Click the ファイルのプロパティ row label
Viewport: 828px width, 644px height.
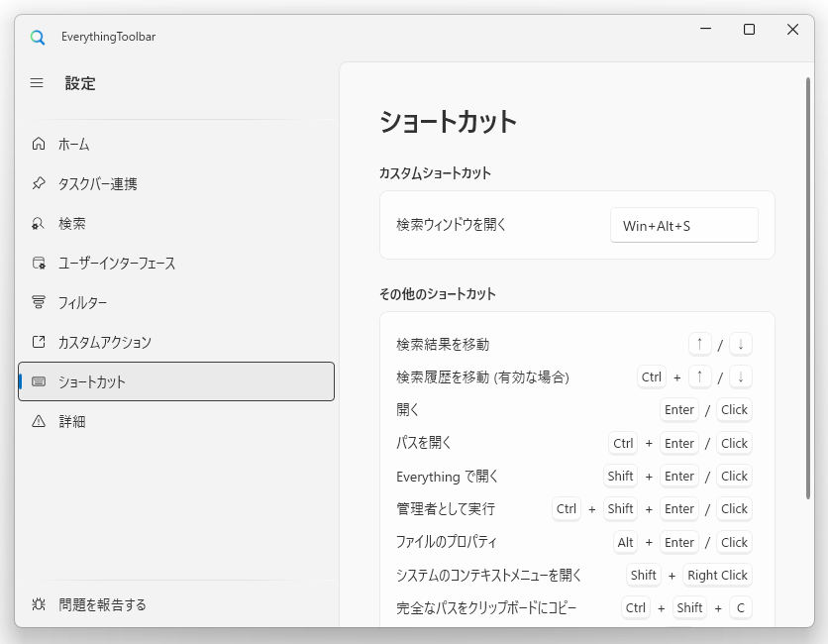[x=447, y=542]
